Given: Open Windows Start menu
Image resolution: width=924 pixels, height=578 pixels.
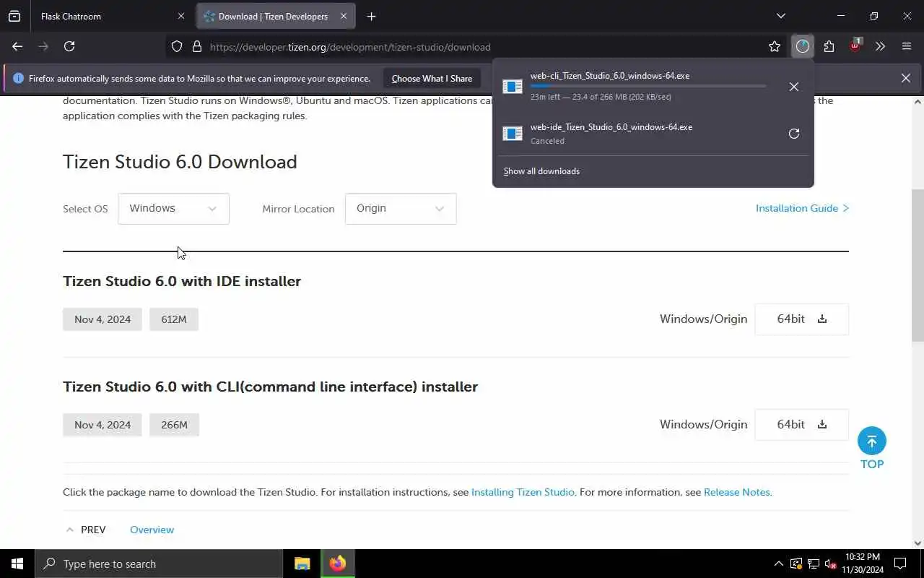Looking at the screenshot, I should point(17,564).
